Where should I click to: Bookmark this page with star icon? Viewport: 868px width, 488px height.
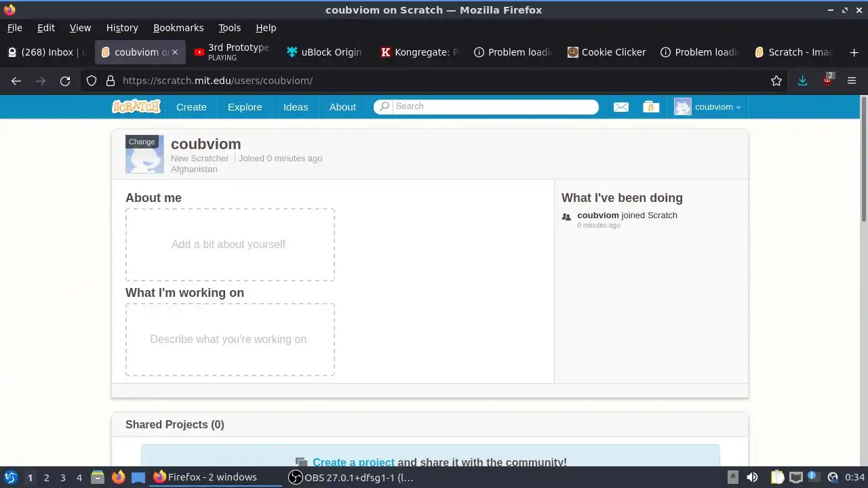(776, 81)
